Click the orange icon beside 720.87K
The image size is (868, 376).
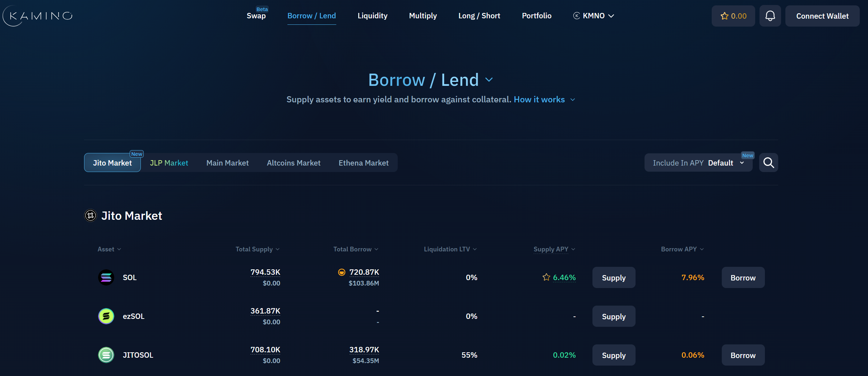[x=342, y=272]
